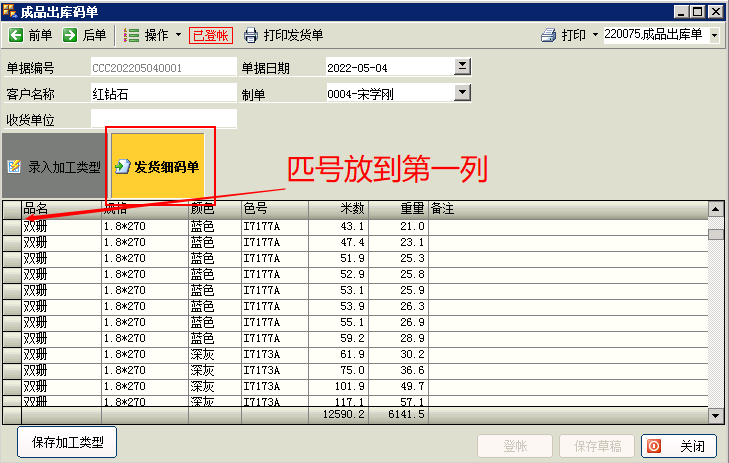Click 打印发货单 text button
Screen dimensions: 729x463
point(293,35)
